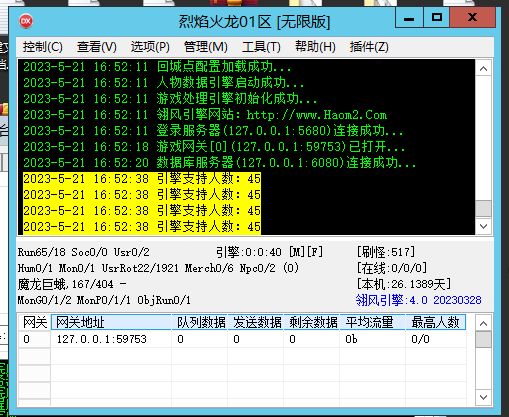Click log panel scroll up arrow

[483, 69]
